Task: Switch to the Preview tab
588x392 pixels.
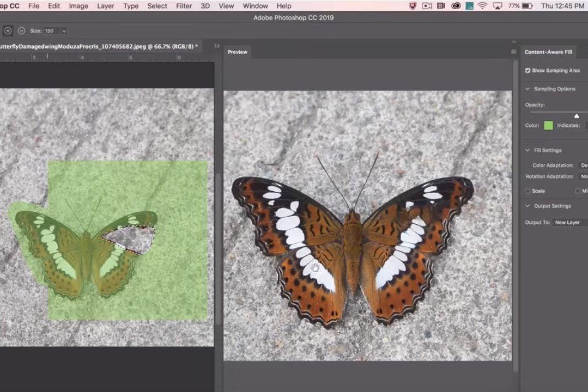Action: [x=237, y=52]
